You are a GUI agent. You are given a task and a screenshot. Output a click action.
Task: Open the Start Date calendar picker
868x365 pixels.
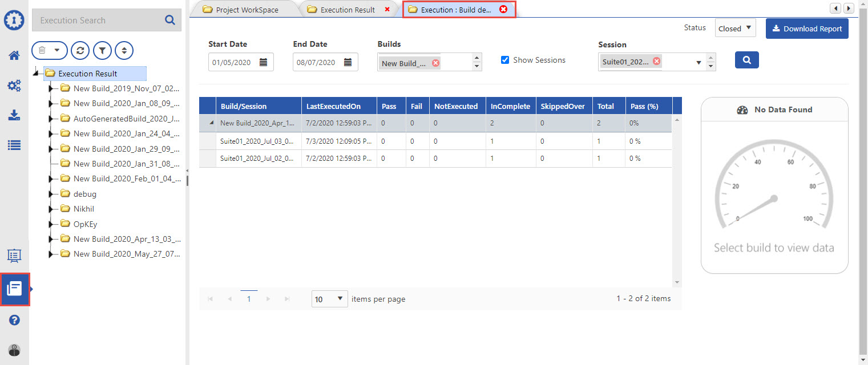click(263, 62)
